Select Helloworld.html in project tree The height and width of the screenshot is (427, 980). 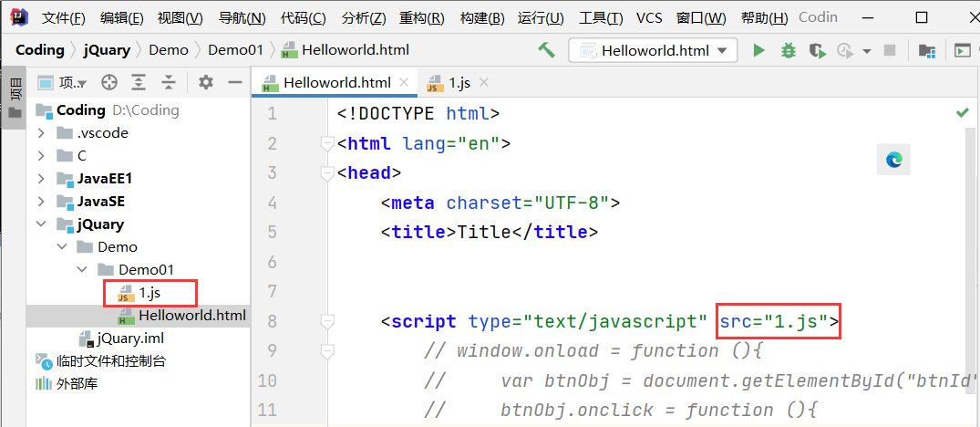[x=139, y=315]
